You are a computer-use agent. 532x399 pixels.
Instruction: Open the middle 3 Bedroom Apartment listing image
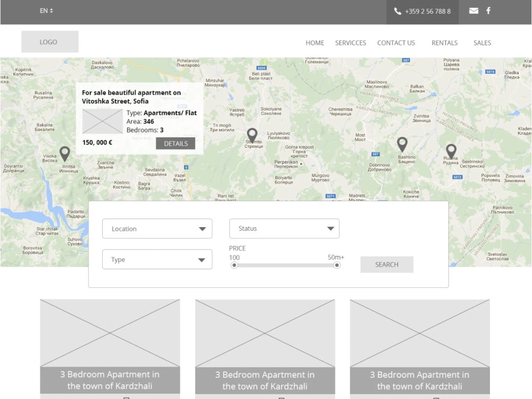pos(265,333)
